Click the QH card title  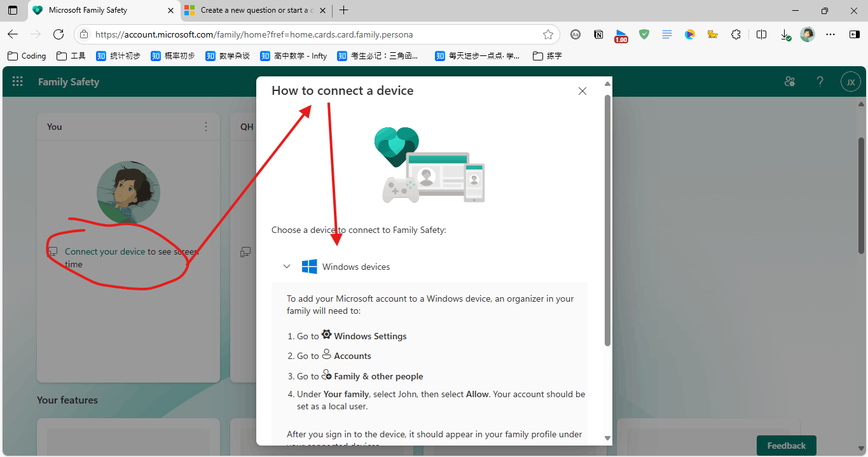pyautogui.click(x=247, y=127)
